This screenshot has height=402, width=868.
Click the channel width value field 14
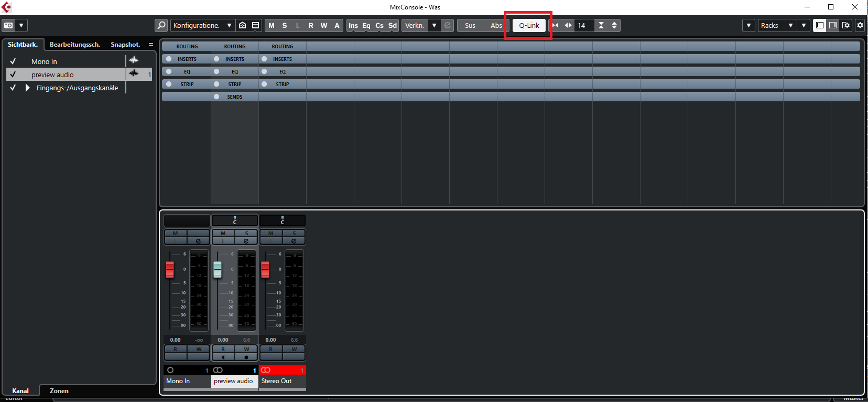pos(582,25)
